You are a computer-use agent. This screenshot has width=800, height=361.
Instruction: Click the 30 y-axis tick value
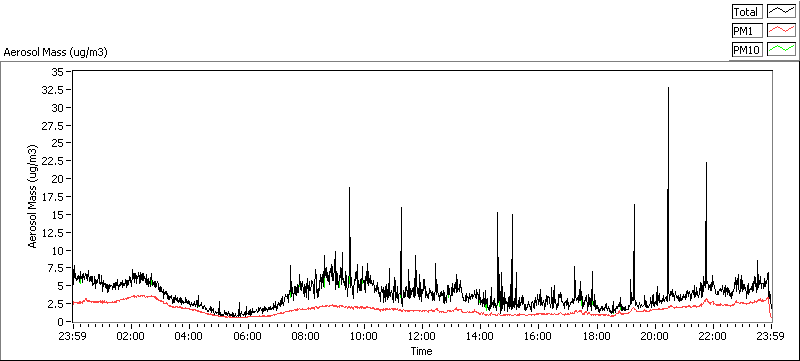(x=58, y=108)
